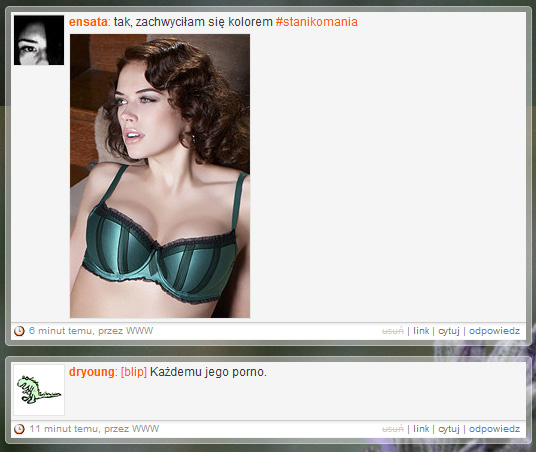Click the clock icon beside "6 minut temu"
The width and height of the screenshot is (536, 452).
pos(19,331)
